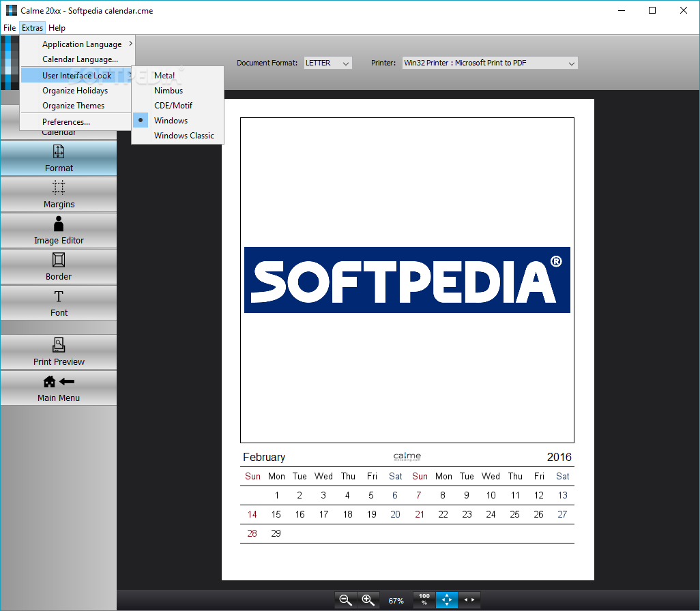Click day 28 in calendar

[x=252, y=533]
